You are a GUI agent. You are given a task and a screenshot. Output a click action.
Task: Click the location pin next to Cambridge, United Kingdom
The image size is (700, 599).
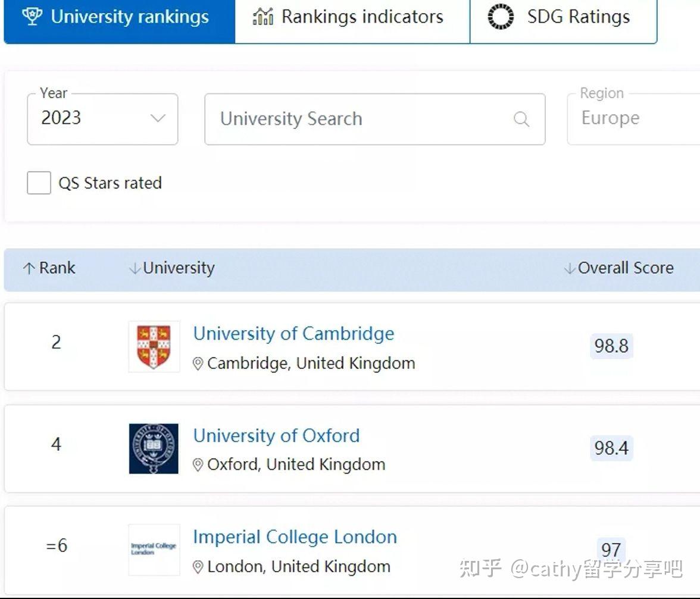(x=199, y=363)
